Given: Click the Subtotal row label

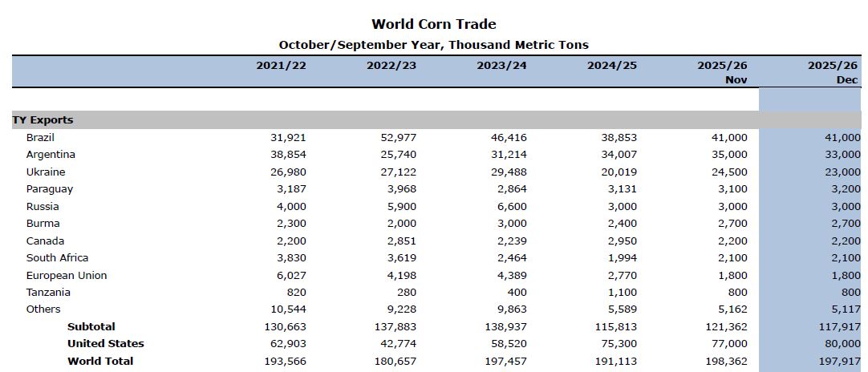Looking at the screenshot, I should 91,327.
